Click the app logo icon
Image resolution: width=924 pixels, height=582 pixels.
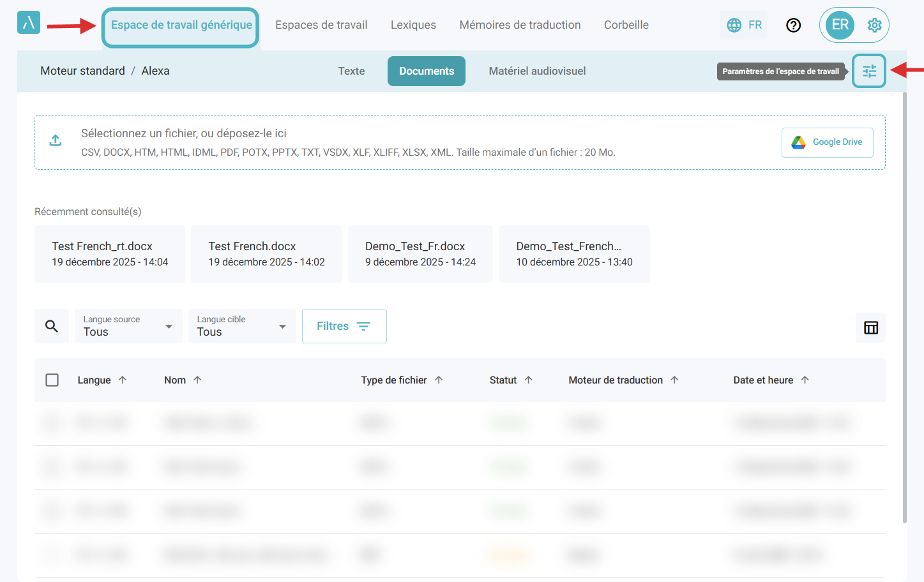[29, 23]
